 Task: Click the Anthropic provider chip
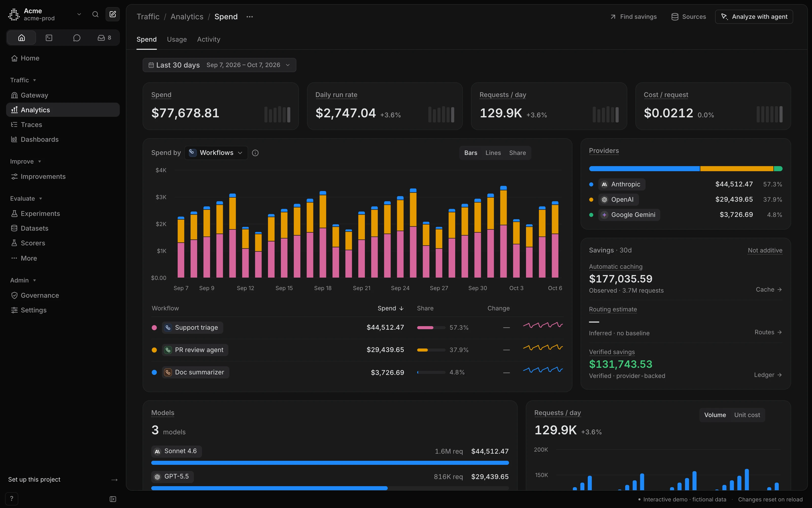pos(622,184)
